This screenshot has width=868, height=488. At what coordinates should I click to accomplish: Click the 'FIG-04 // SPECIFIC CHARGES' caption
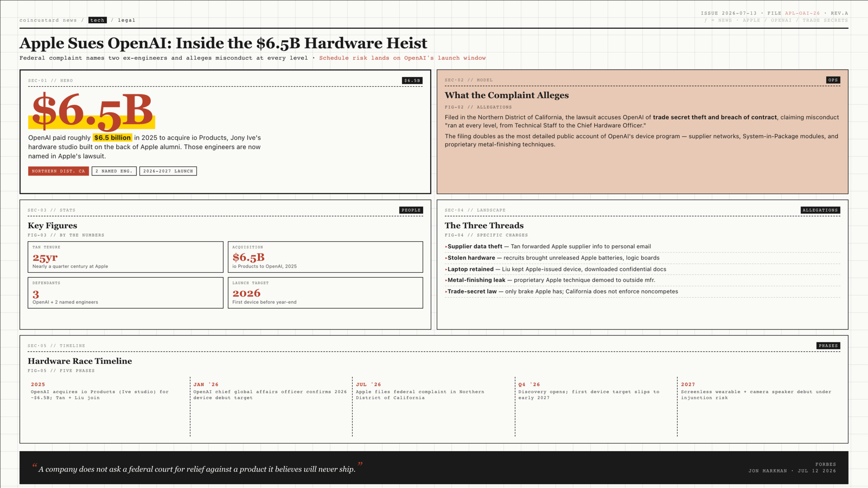point(486,235)
